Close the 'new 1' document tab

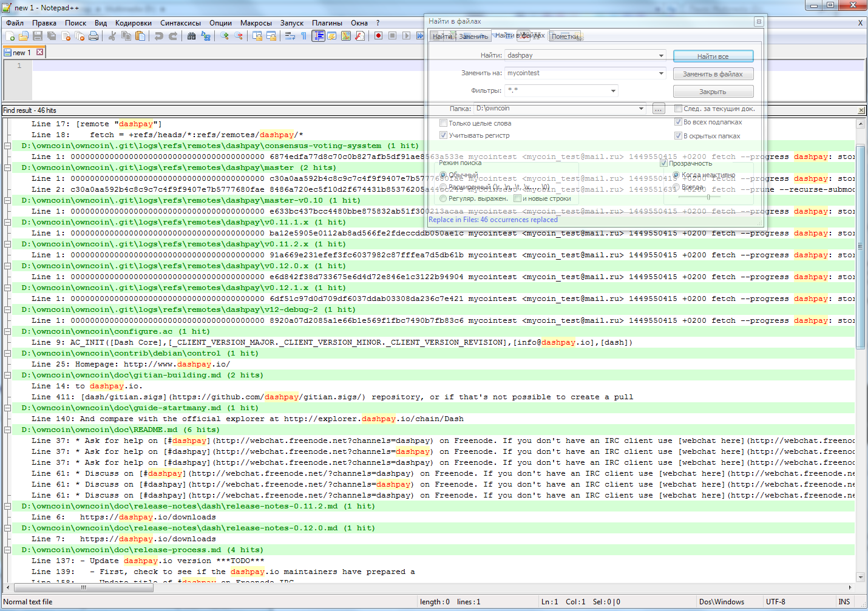coord(40,52)
